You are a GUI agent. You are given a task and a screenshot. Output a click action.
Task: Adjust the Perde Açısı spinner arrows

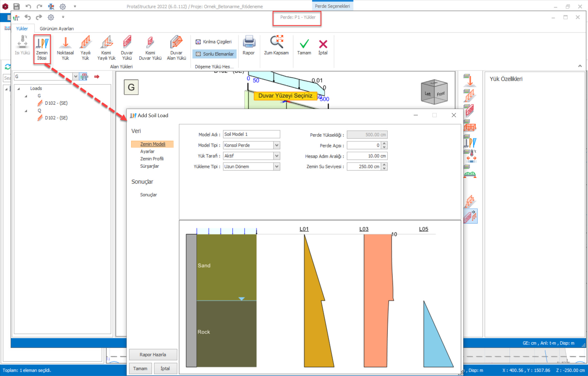(x=384, y=145)
